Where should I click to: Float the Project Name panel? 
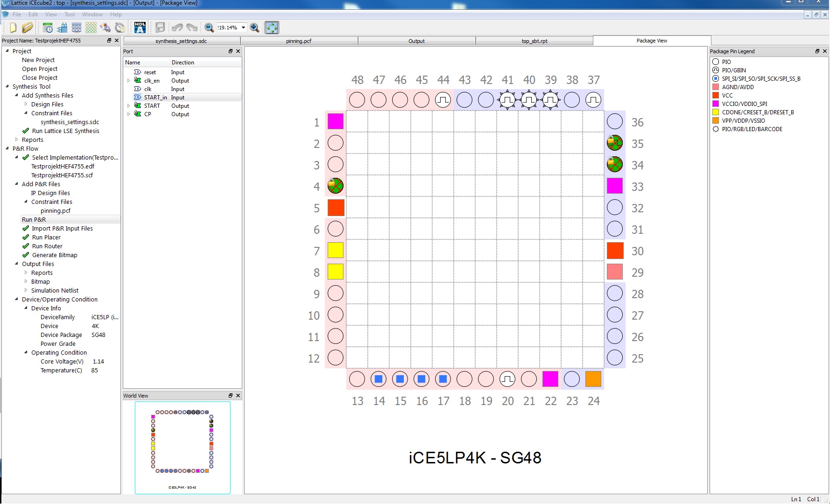(109, 41)
